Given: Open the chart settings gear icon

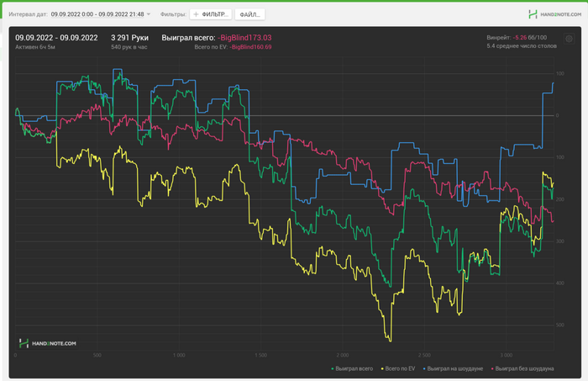Looking at the screenshot, I should pos(569,39).
